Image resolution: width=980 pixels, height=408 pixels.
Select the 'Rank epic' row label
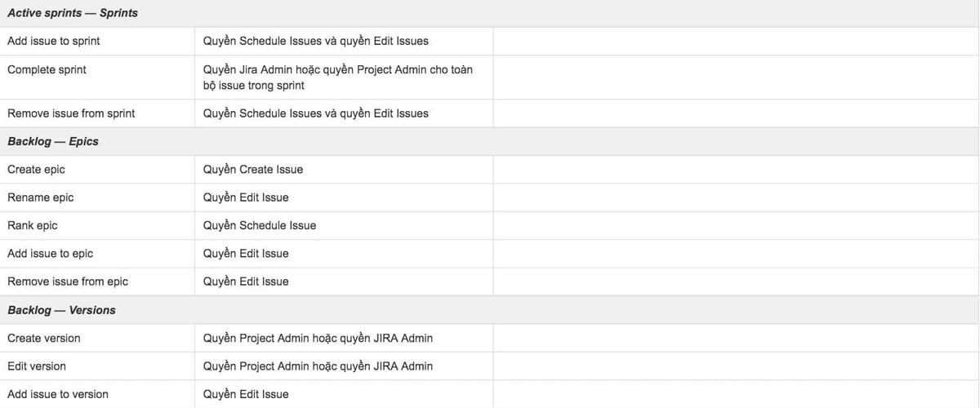click(x=33, y=225)
